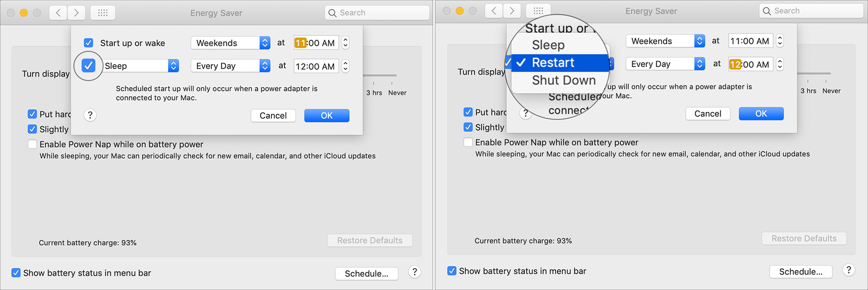Choose Shut Down in the magnified popup menu

pyautogui.click(x=564, y=80)
